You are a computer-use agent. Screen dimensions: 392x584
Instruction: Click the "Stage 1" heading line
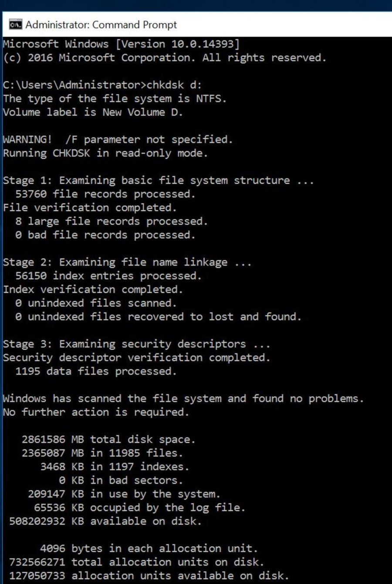pyautogui.click(x=158, y=180)
